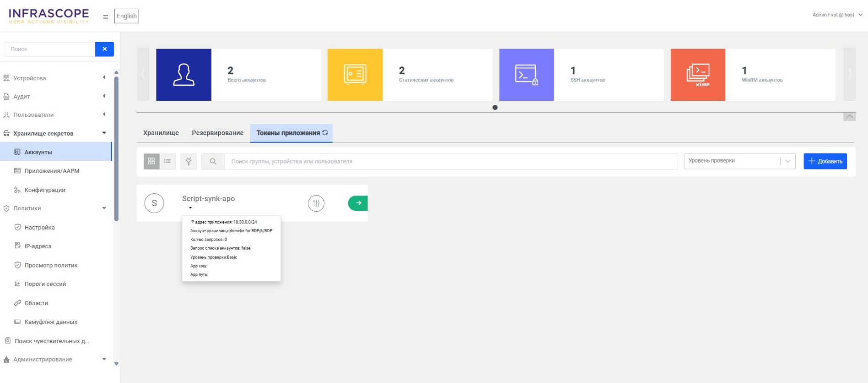Click the SSH accounts terminal icon tile

(527, 75)
